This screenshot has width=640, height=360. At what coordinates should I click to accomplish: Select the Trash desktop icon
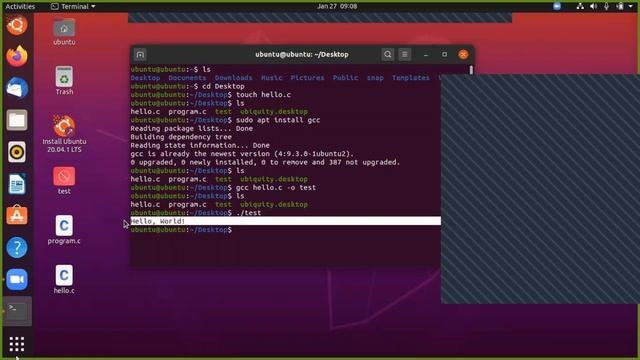point(64,81)
